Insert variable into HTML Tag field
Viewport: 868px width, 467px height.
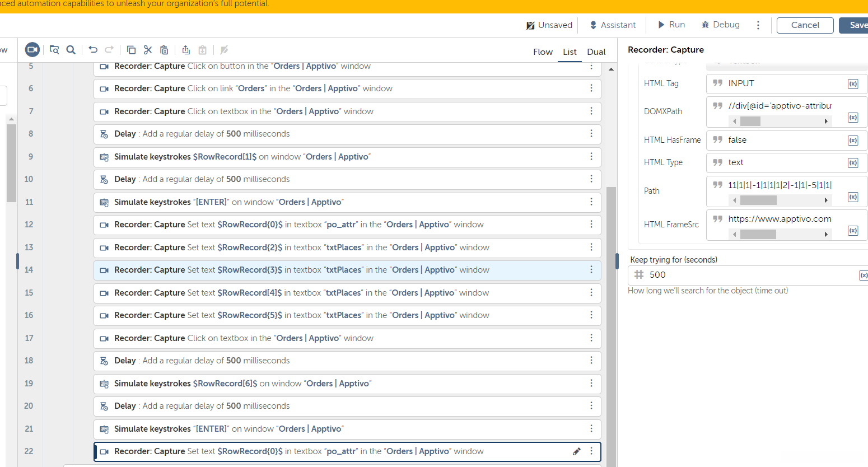coord(853,84)
